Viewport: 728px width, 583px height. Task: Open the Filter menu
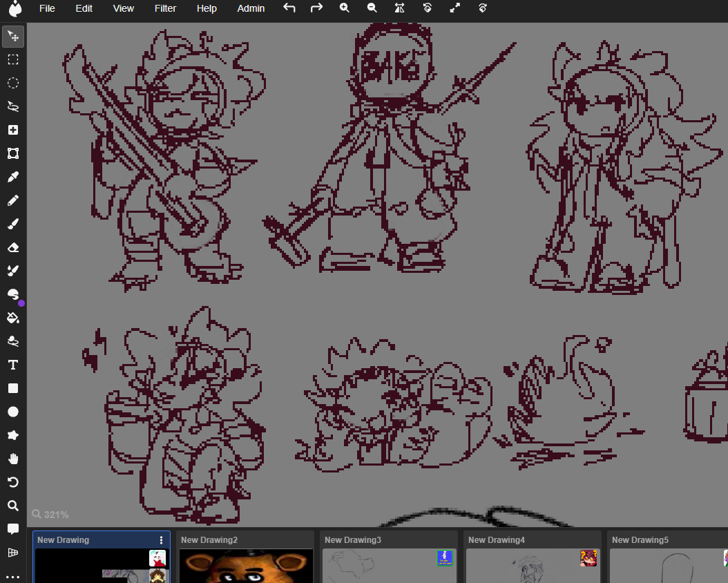point(165,8)
